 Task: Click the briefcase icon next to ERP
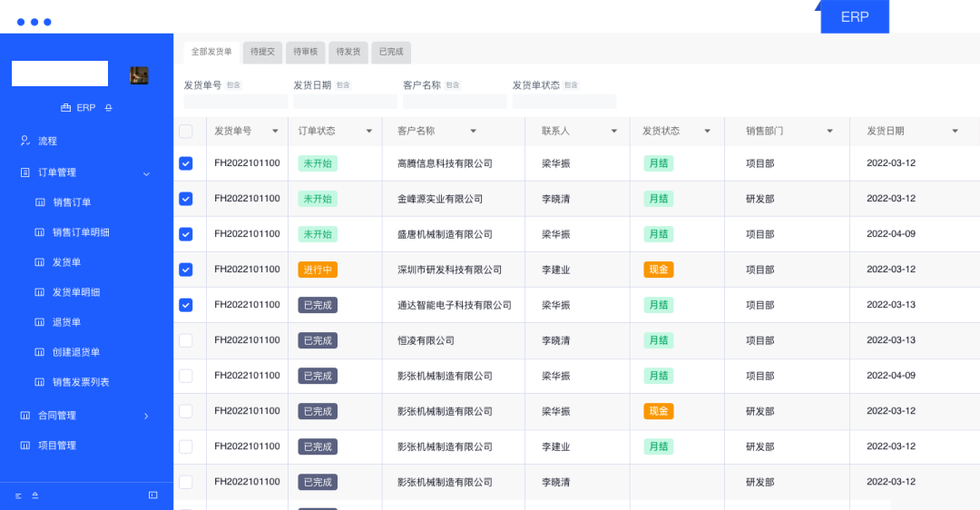click(65, 108)
